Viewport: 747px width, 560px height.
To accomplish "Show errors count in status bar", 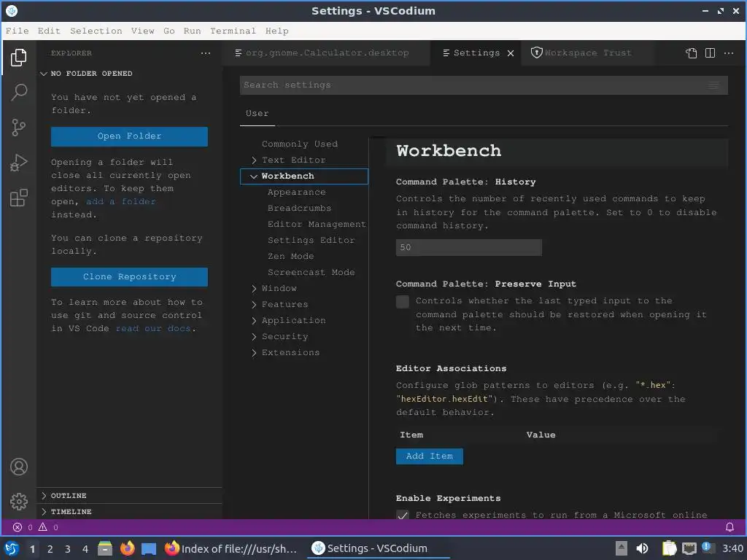I will [23, 527].
